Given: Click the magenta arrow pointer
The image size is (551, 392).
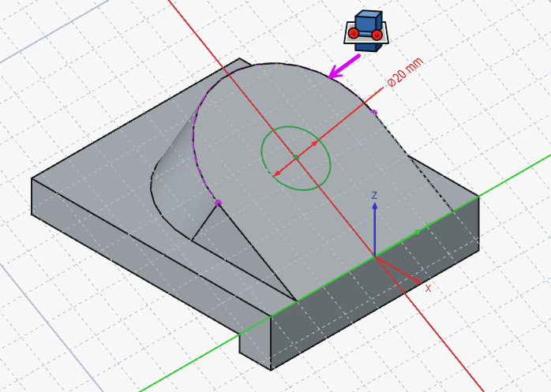Looking at the screenshot, I should [x=343, y=68].
